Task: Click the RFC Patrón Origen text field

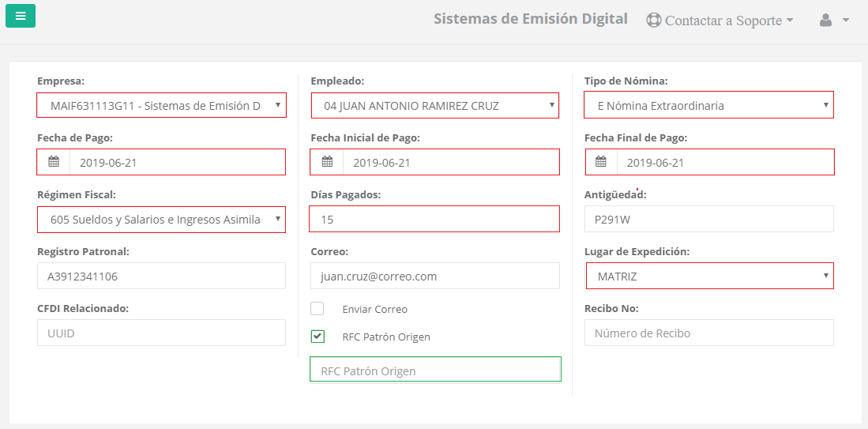Action: (435, 369)
